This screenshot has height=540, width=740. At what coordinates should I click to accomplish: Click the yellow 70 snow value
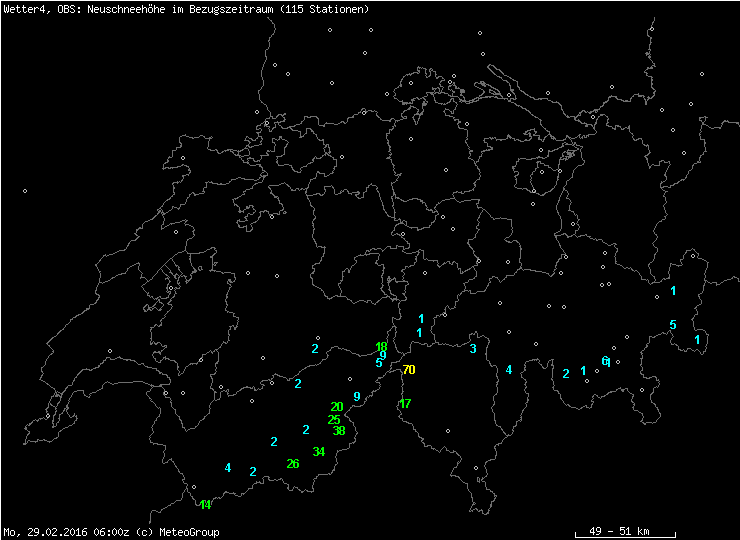(x=409, y=370)
